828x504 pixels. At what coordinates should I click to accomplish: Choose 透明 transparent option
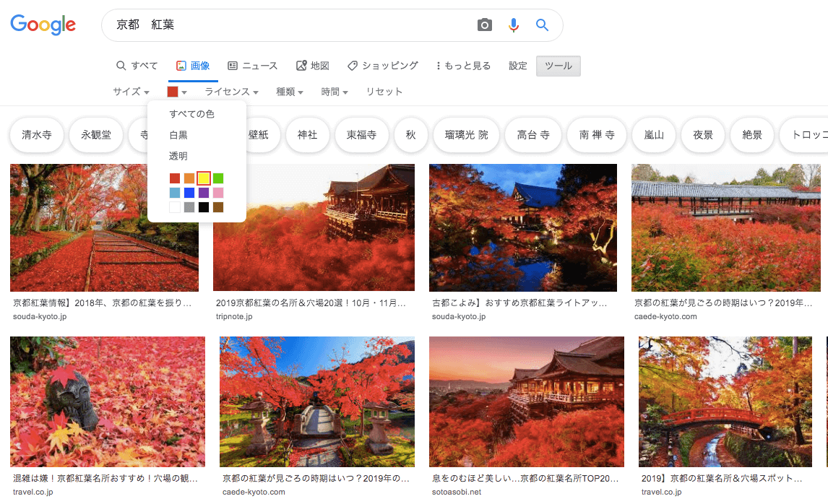click(x=178, y=156)
